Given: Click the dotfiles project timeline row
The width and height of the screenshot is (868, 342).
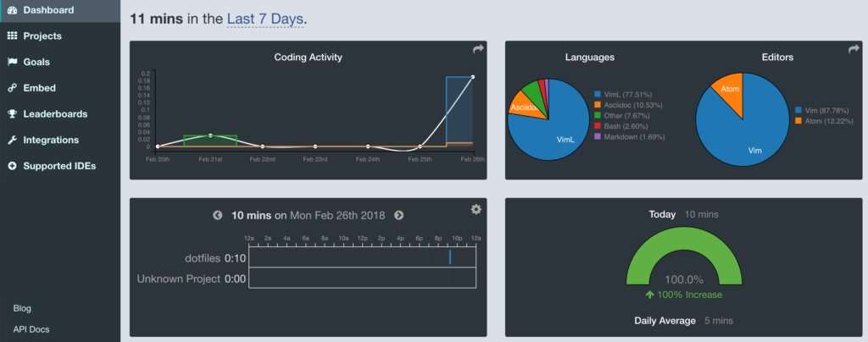Looking at the screenshot, I should 362,257.
